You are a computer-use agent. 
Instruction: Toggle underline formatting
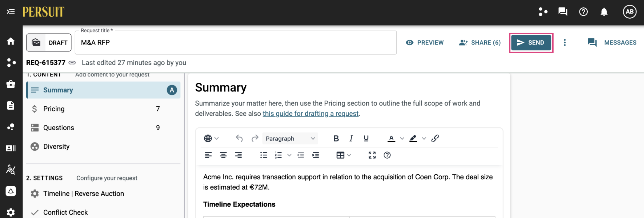(366, 138)
